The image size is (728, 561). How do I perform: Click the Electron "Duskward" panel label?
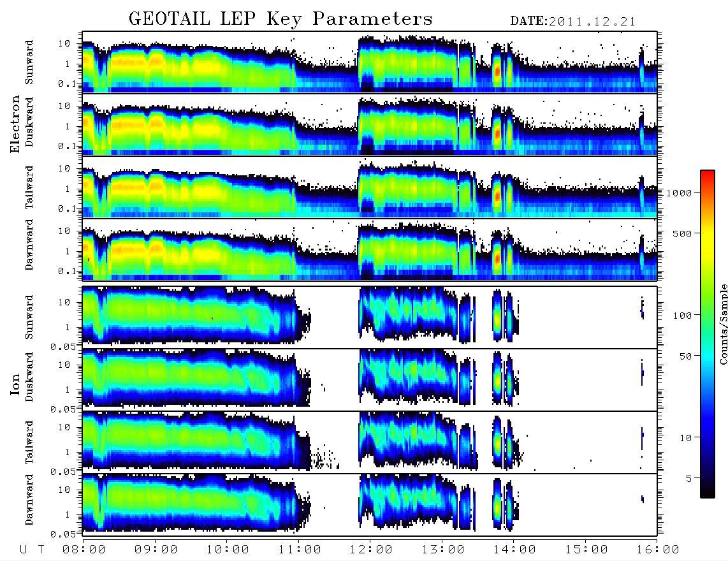[29, 122]
